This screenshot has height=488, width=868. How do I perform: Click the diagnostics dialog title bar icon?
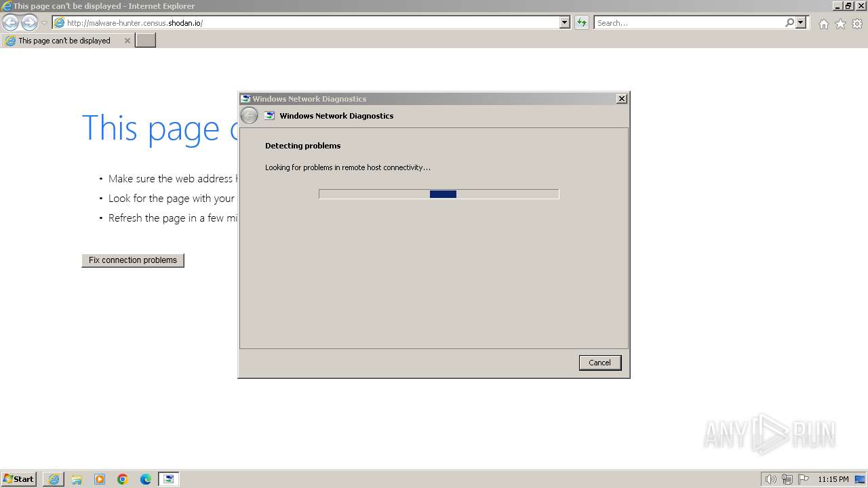(x=246, y=99)
